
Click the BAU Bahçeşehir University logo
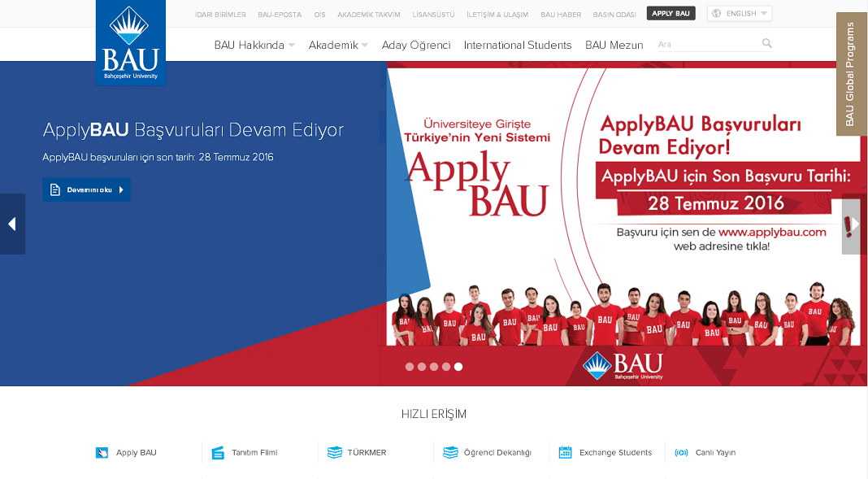131,42
